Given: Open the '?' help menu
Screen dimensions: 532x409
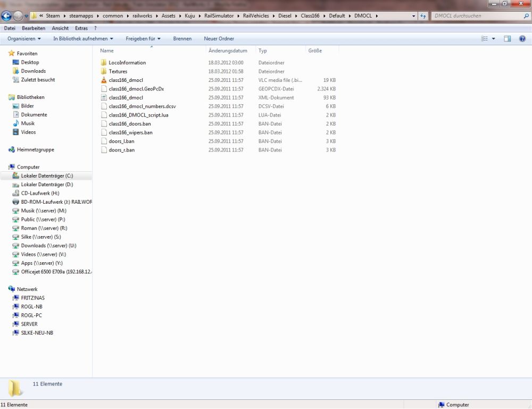Looking at the screenshot, I should [x=95, y=28].
